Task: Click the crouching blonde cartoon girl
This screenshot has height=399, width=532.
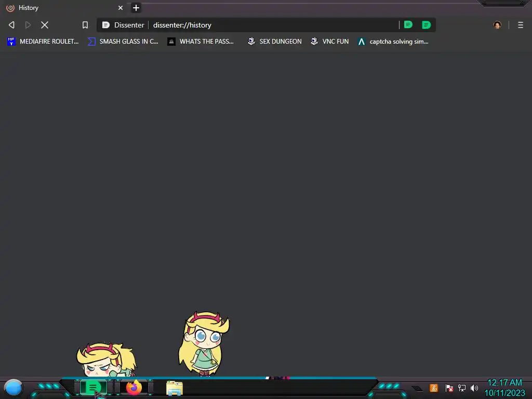Action: click(x=106, y=360)
